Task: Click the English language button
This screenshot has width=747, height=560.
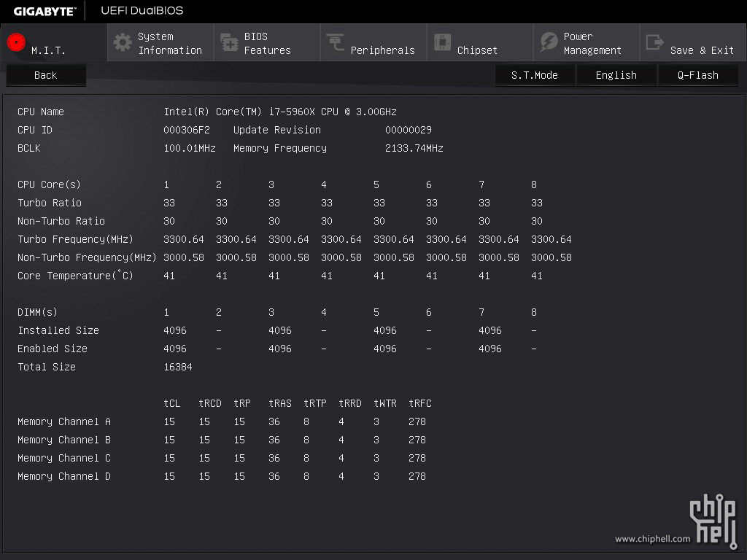Action: click(616, 75)
